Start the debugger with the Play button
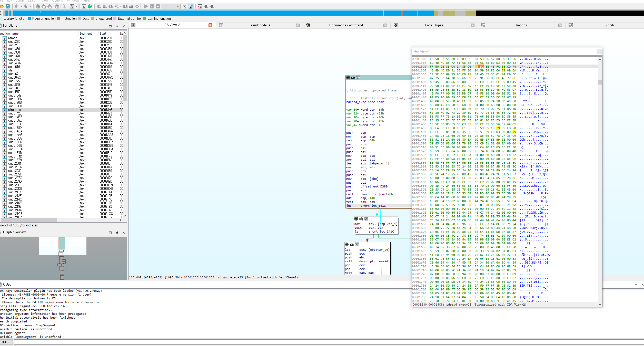The image size is (644, 346). (x=146, y=6)
